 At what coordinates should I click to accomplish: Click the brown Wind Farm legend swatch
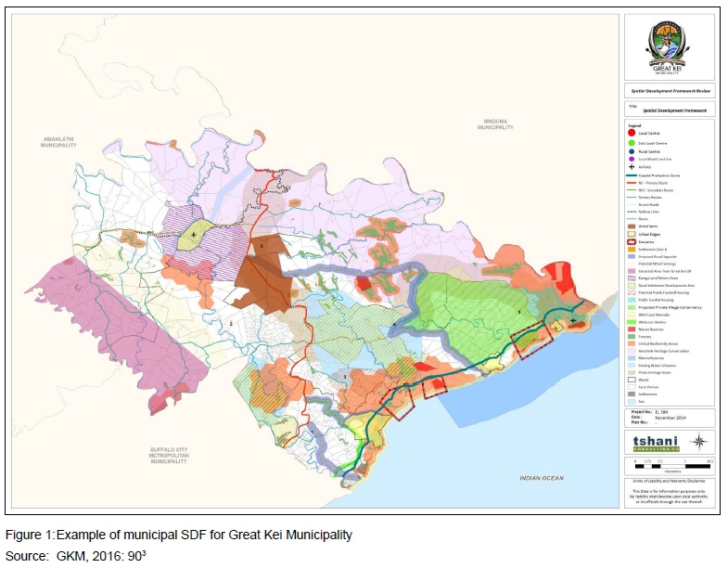coord(633,225)
